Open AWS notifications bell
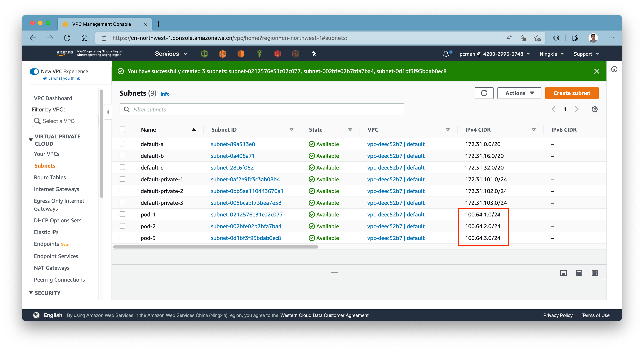644x350 pixels. pyautogui.click(x=446, y=54)
